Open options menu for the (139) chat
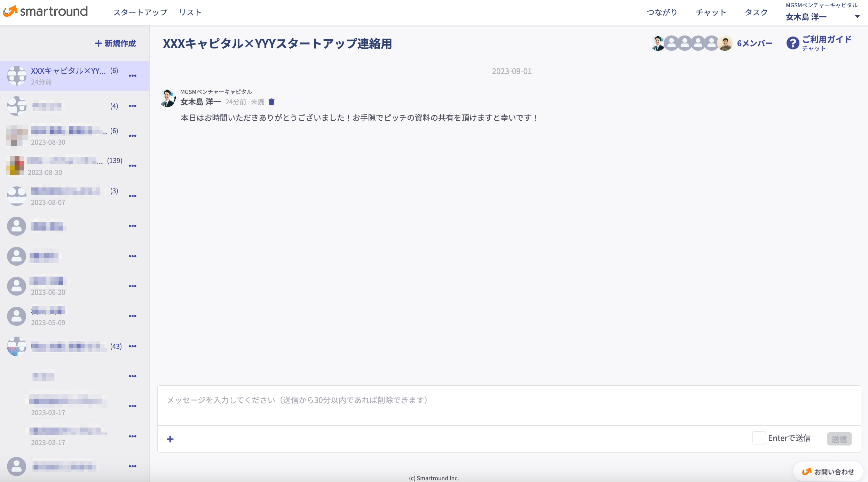This screenshot has height=482, width=868. point(133,166)
